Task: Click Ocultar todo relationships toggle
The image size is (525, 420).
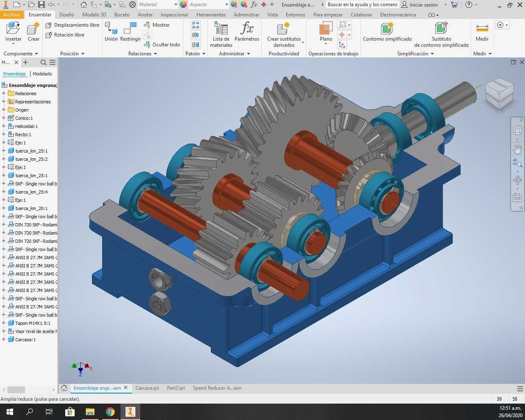Action: point(162,45)
